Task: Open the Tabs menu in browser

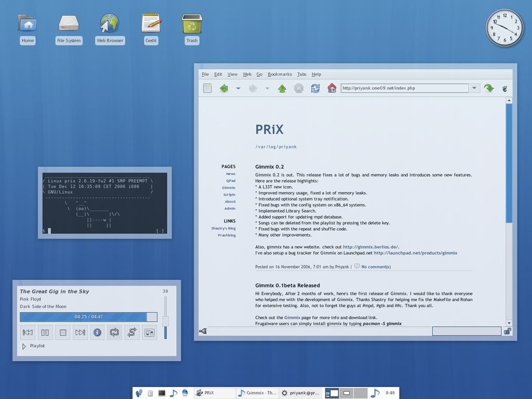Action: click(x=302, y=74)
